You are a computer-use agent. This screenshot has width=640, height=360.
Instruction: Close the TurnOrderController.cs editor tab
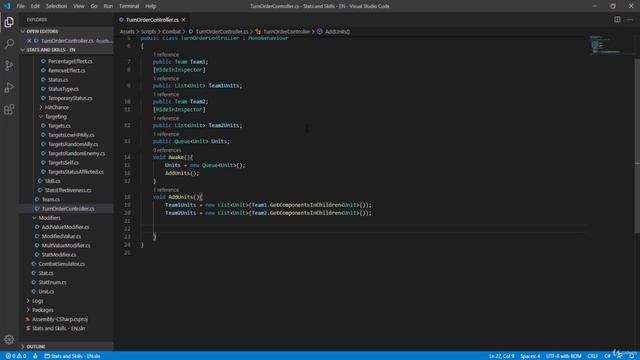coord(184,20)
